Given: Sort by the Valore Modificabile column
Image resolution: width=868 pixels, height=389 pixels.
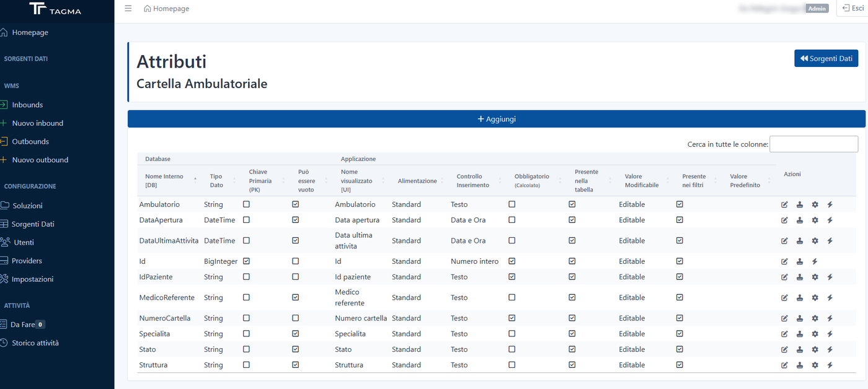Looking at the screenshot, I should 646,181.
